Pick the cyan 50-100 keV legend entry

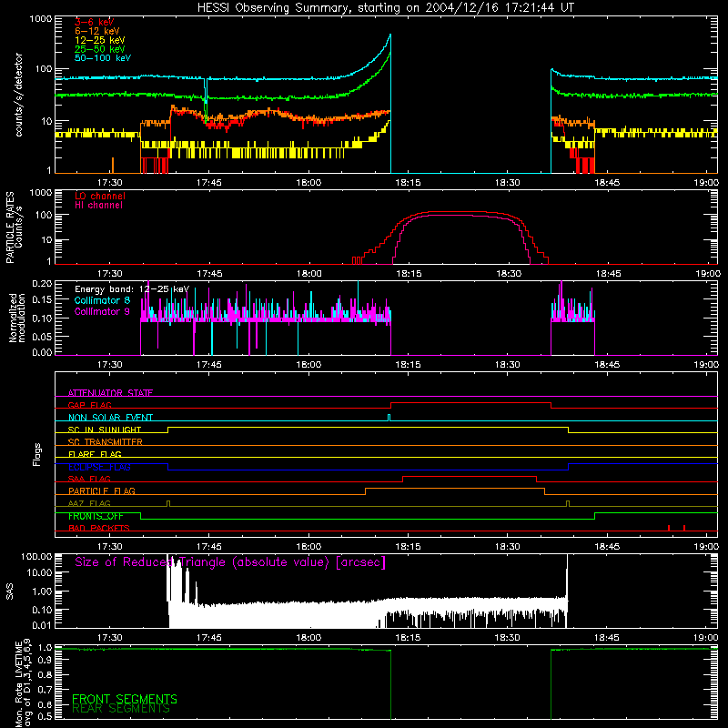pyautogui.click(x=103, y=58)
